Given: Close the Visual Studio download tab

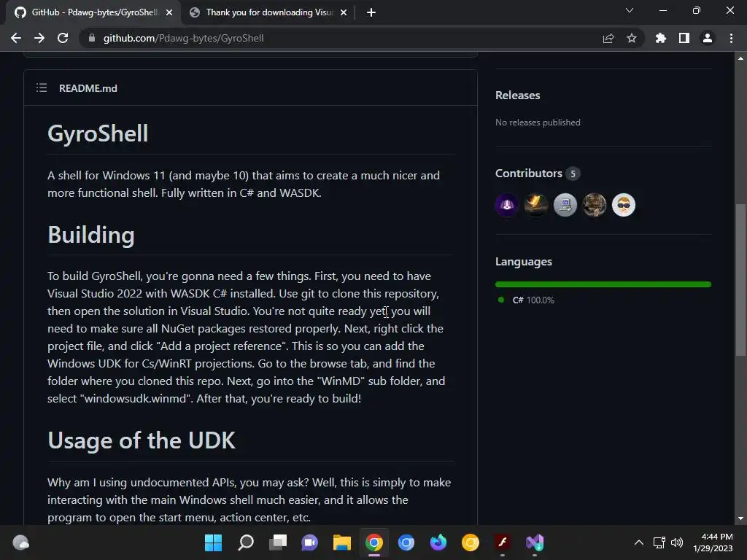Looking at the screenshot, I should [344, 12].
